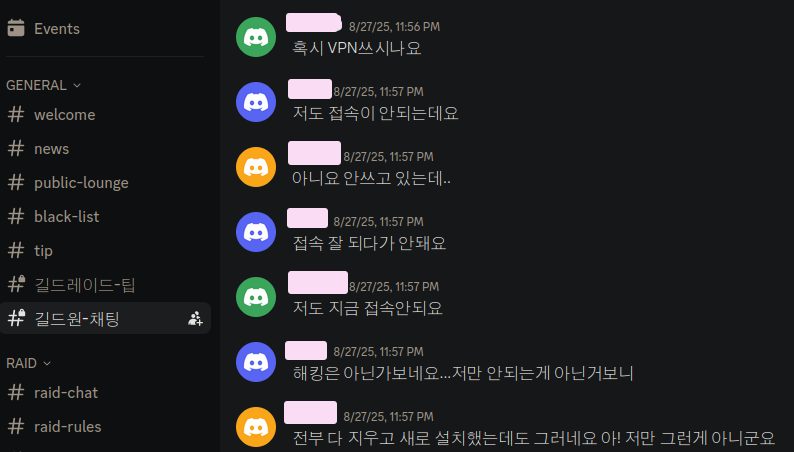
Task: Click blue avatar beside '저도 접속이 안되는데요' message
Action: pyautogui.click(x=256, y=102)
